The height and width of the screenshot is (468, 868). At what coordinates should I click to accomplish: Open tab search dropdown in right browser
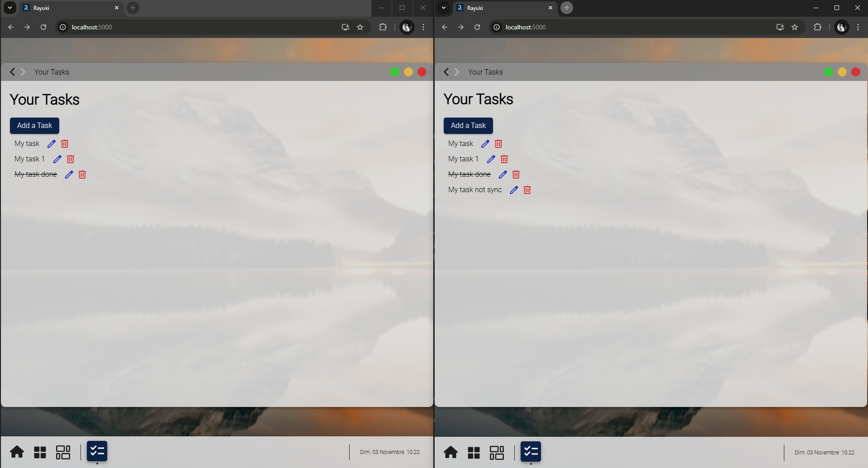click(444, 8)
